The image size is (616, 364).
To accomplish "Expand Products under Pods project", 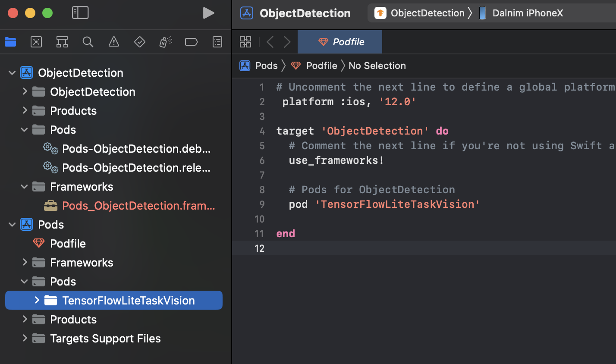I will 25,319.
